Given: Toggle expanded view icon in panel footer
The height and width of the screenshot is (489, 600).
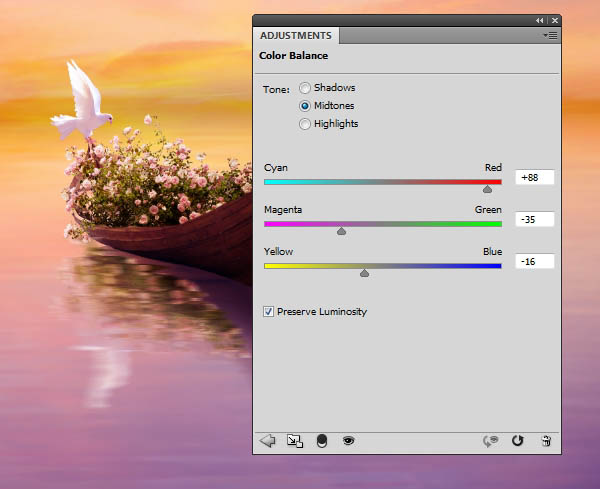Looking at the screenshot, I should tap(295, 441).
